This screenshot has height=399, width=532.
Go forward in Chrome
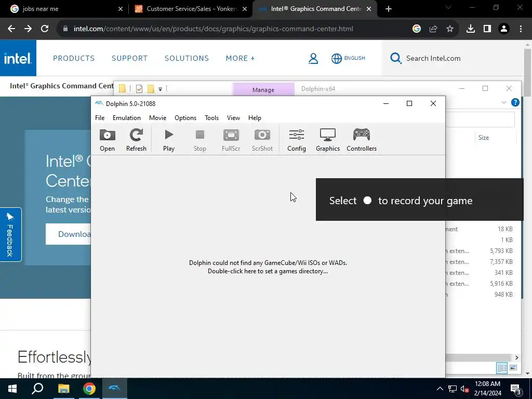[x=28, y=29]
